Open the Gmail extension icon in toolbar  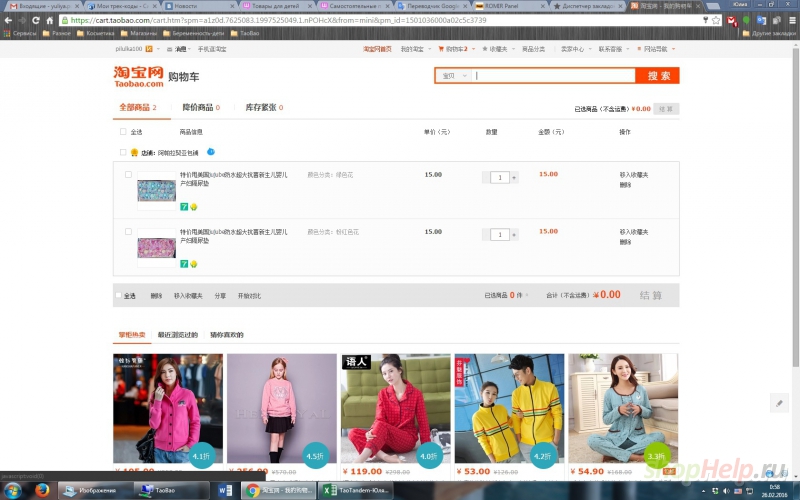tap(732, 21)
